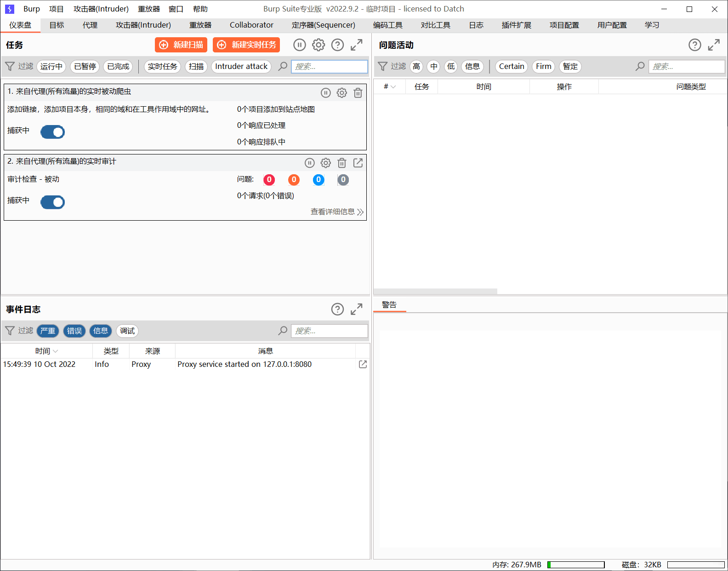The height and width of the screenshot is (571, 728).
Task: Open settings gear of task 2
Action: pos(325,163)
